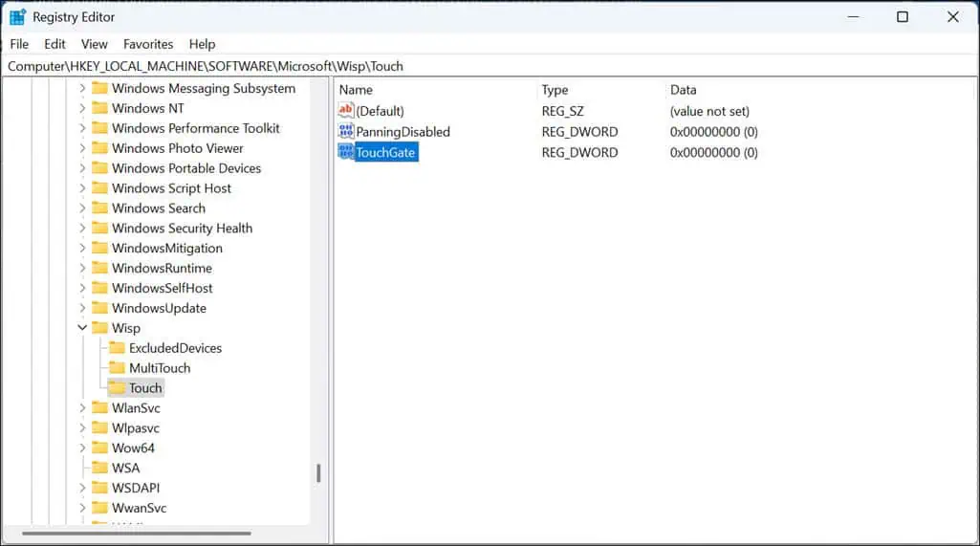Expand the Windows Messaging Subsystem key
Screen dimensions: 980x546
[82, 88]
